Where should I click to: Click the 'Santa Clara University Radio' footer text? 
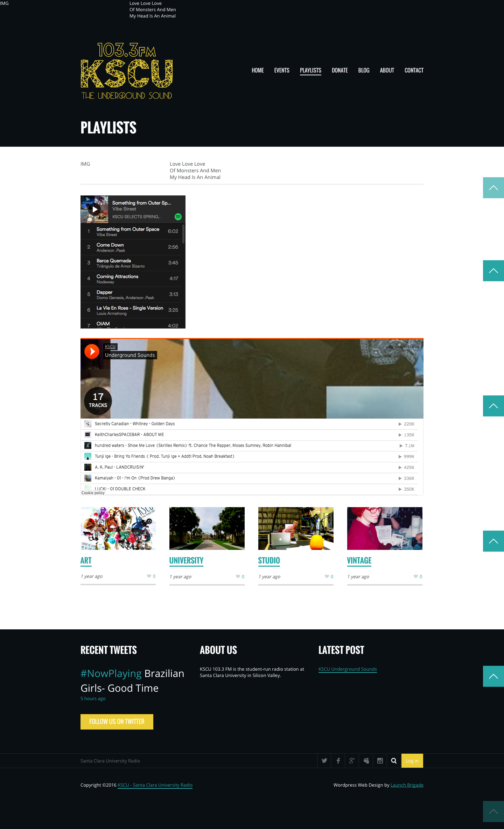(x=110, y=761)
